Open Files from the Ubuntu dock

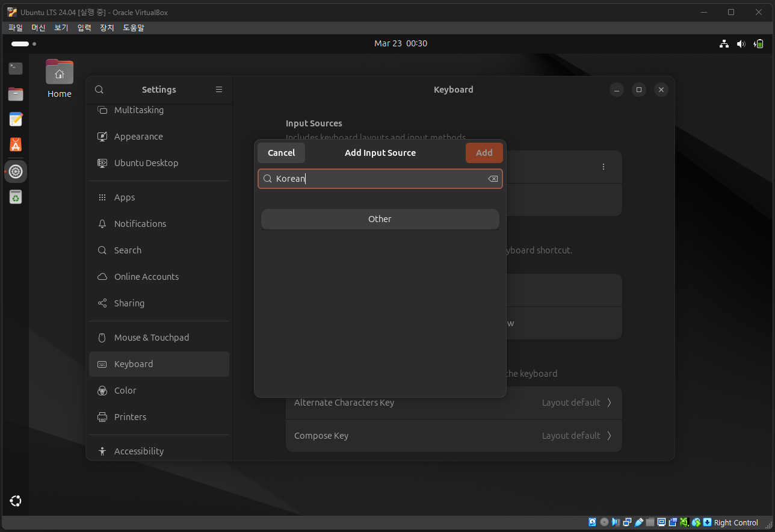(16, 94)
